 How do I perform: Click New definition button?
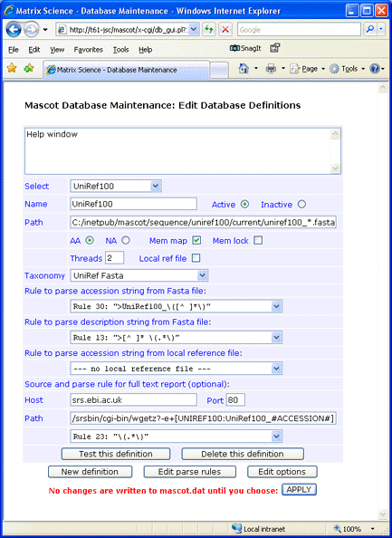tap(90, 472)
